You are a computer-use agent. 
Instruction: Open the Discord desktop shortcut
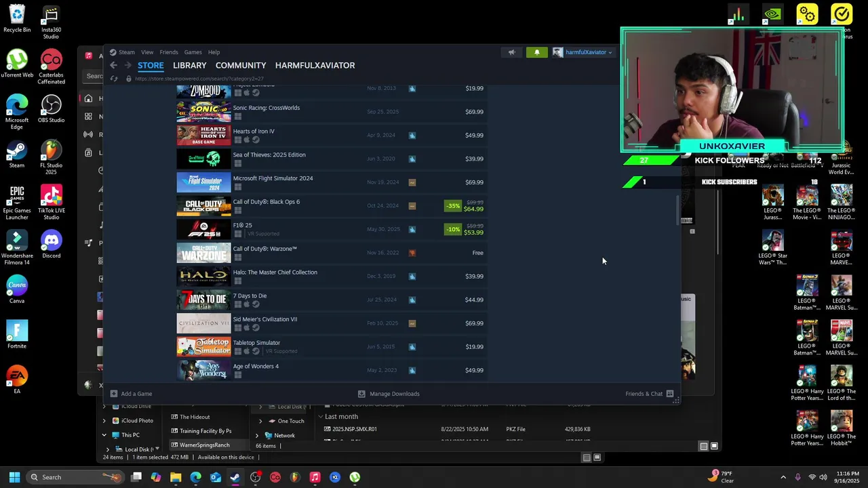tap(51, 244)
